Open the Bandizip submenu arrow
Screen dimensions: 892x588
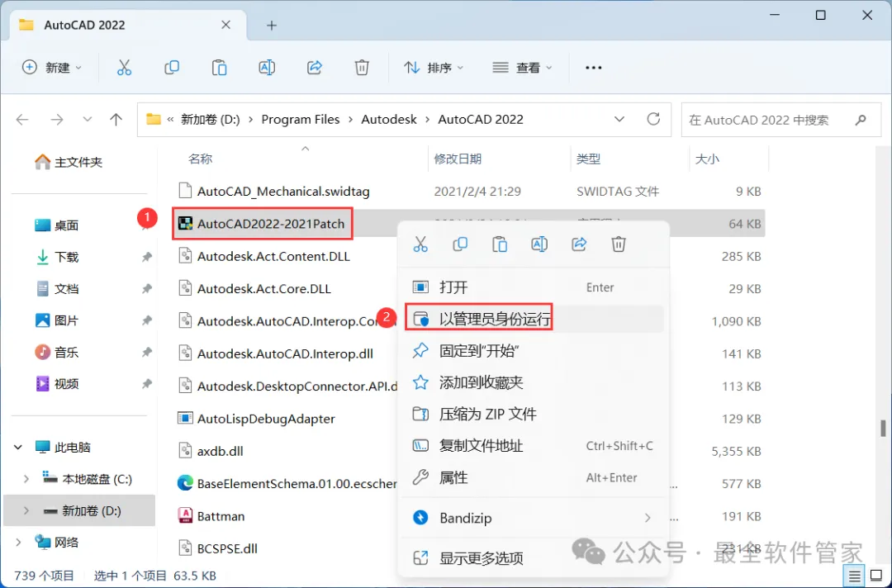pyautogui.click(x=648, y=518)
